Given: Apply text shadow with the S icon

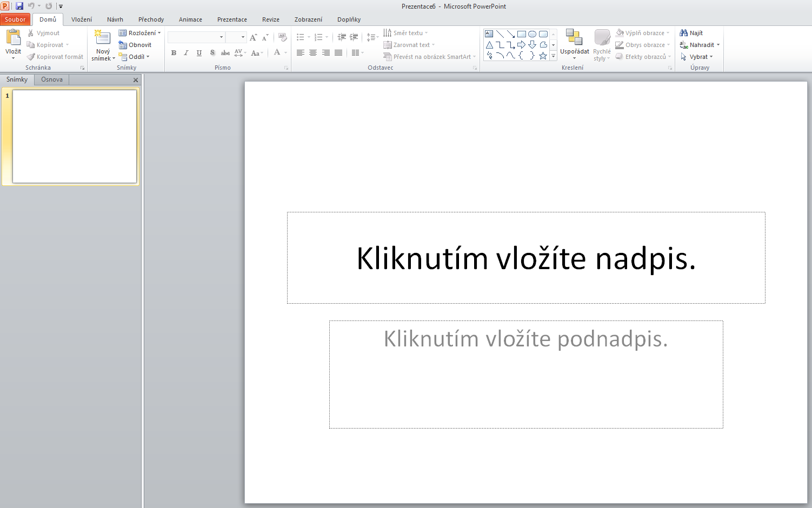Looking at the screenshot, I should (212, 53).
